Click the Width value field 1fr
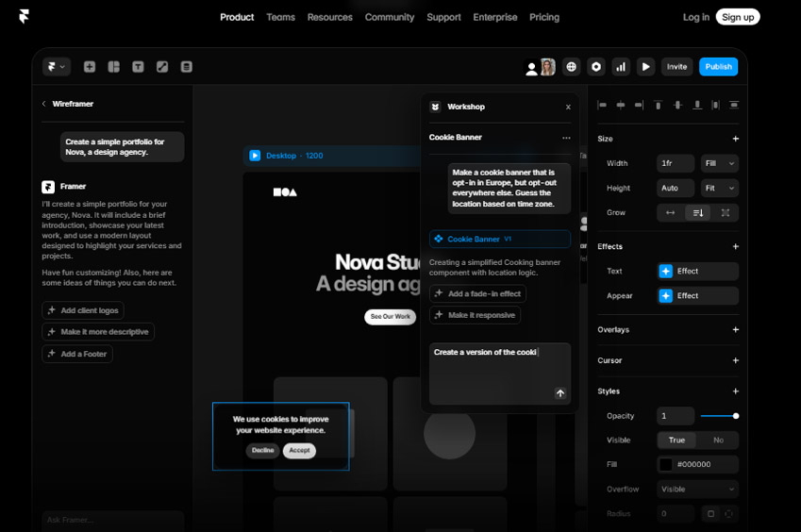 tap(676, 163)
